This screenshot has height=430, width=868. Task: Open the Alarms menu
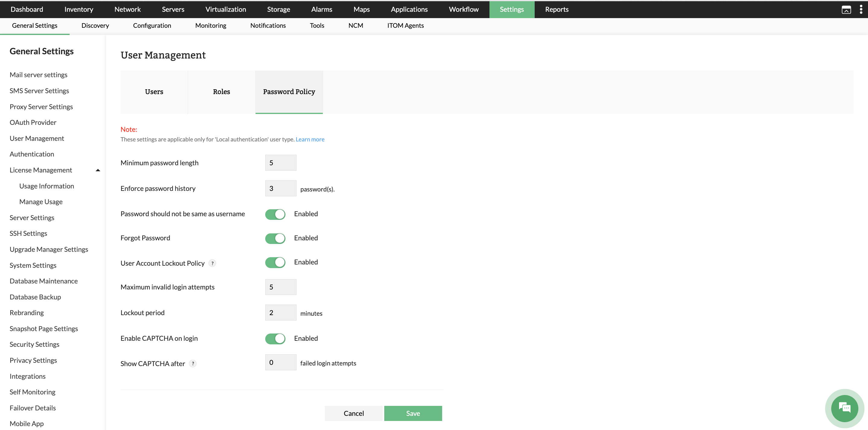322,9
